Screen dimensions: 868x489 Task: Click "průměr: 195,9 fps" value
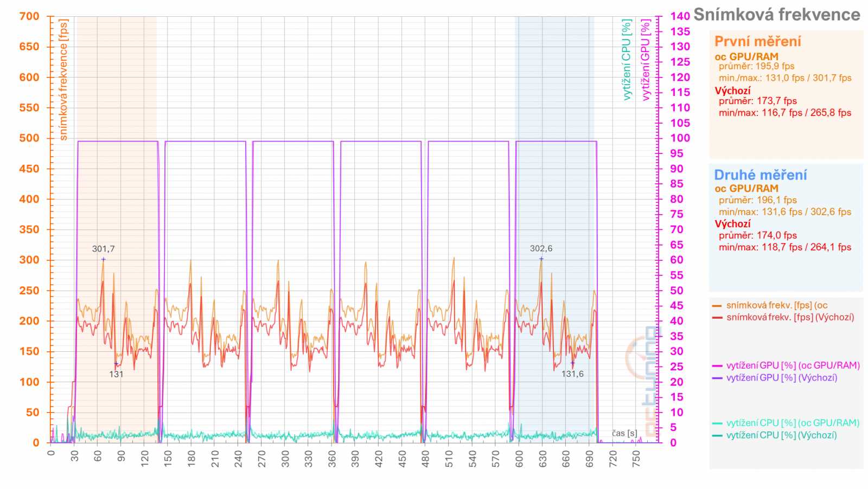756,66
